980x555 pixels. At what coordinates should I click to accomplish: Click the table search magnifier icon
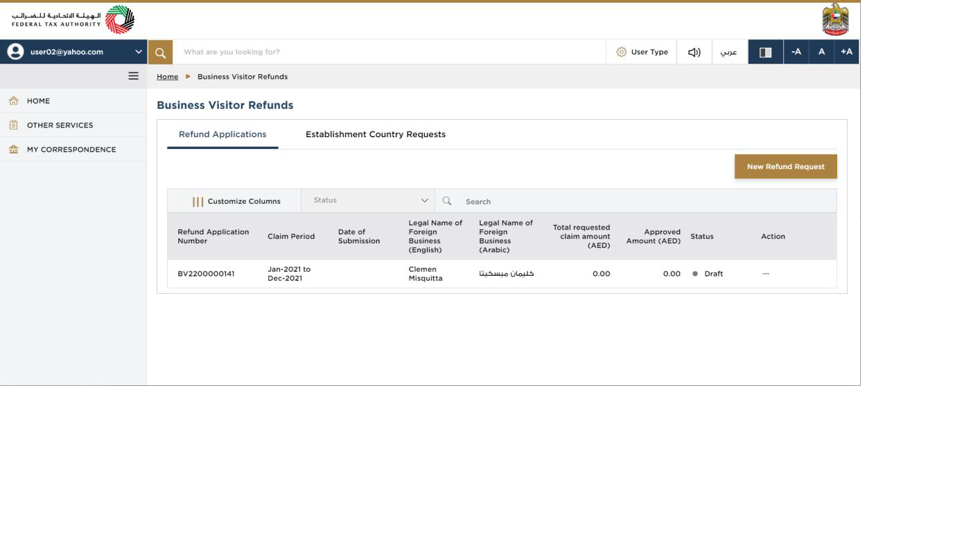tap(447, 201)
